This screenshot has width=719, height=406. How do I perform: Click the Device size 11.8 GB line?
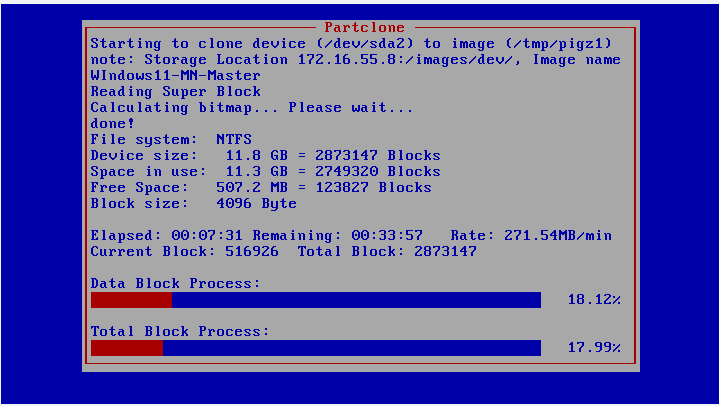pyautogui.click(x=265, y=156)
